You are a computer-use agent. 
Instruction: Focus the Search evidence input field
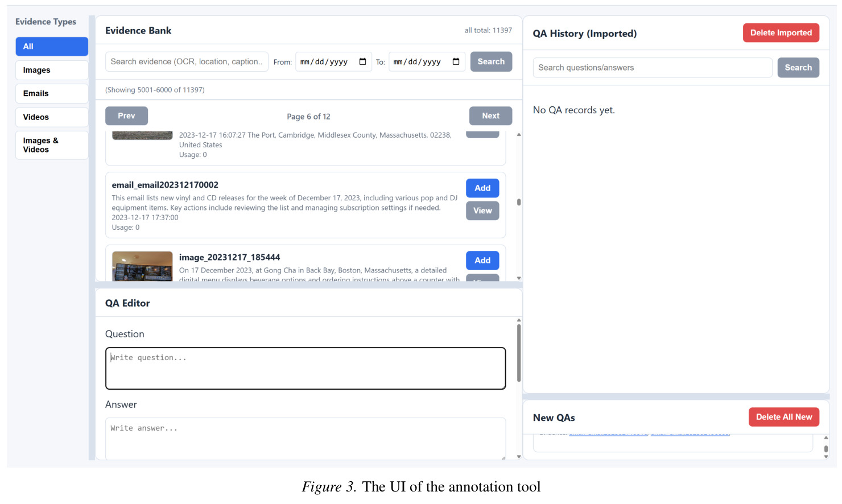(187, 61)
